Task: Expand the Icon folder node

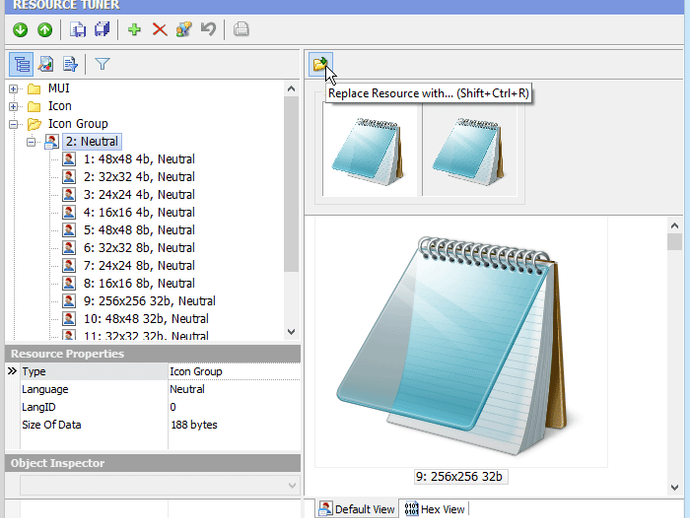Action: coord(13,107)
